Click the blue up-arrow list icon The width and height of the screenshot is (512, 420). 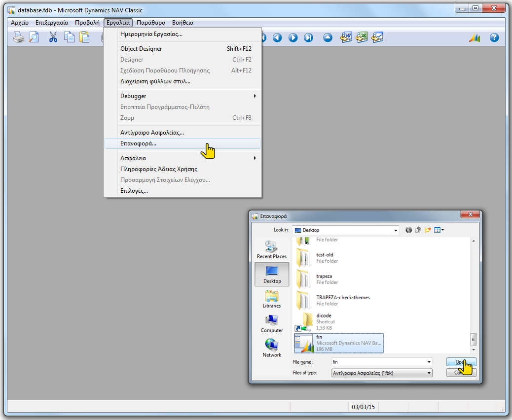(x=328, y=37)
